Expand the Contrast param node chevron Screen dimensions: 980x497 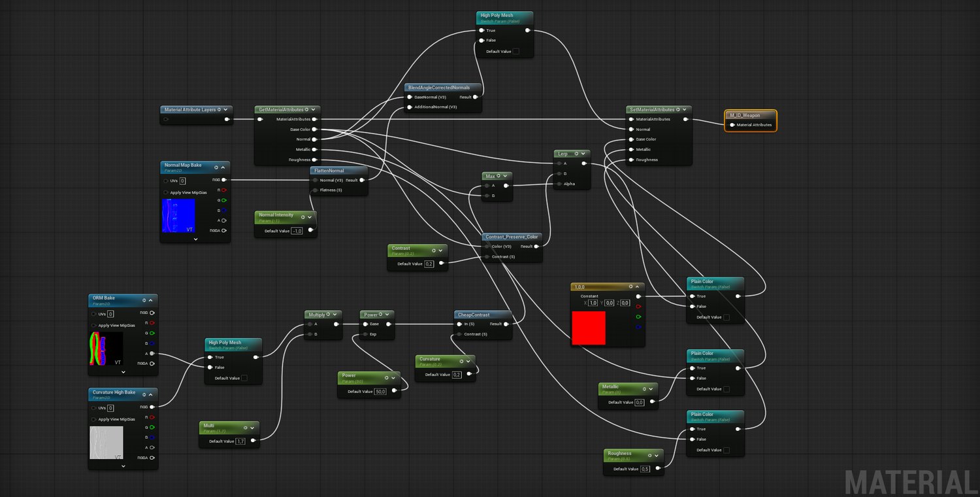[x=441, y=250]
